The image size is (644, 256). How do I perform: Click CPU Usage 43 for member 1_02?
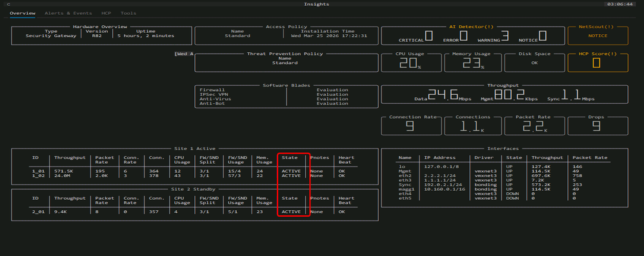coord(177,175)
